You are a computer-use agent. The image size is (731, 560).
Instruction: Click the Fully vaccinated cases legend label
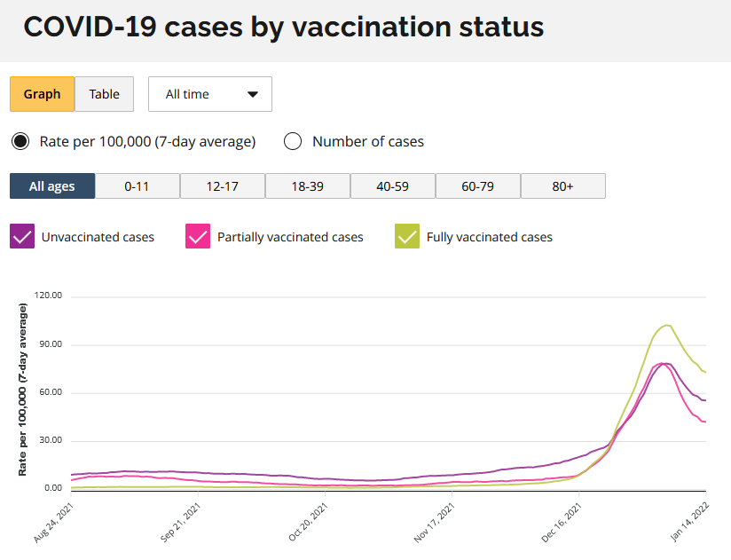(490, 237)
